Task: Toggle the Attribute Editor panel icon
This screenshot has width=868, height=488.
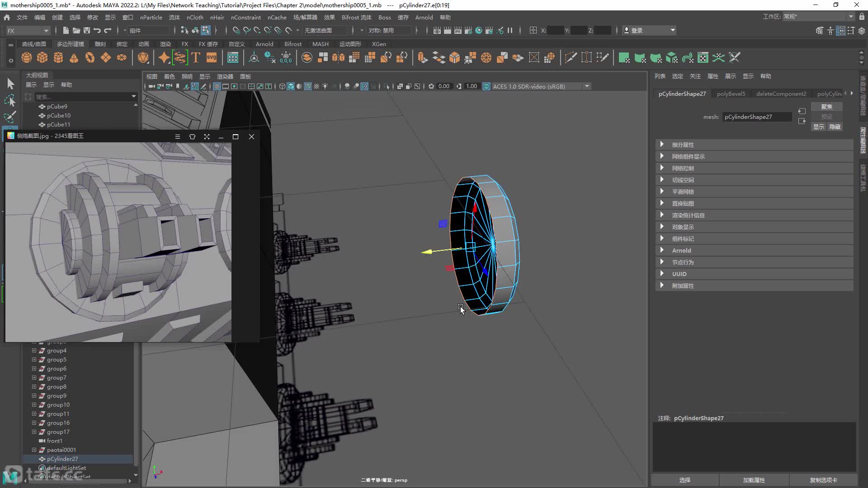Action: [840, 30]
